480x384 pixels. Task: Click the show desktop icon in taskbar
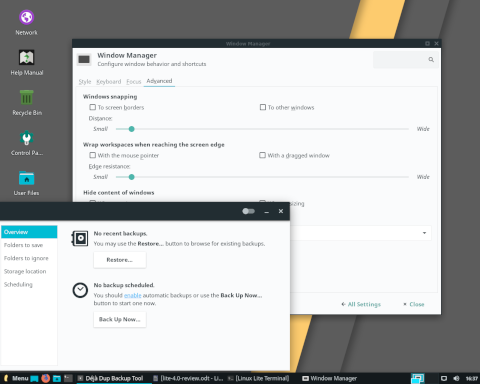(34, 379)
